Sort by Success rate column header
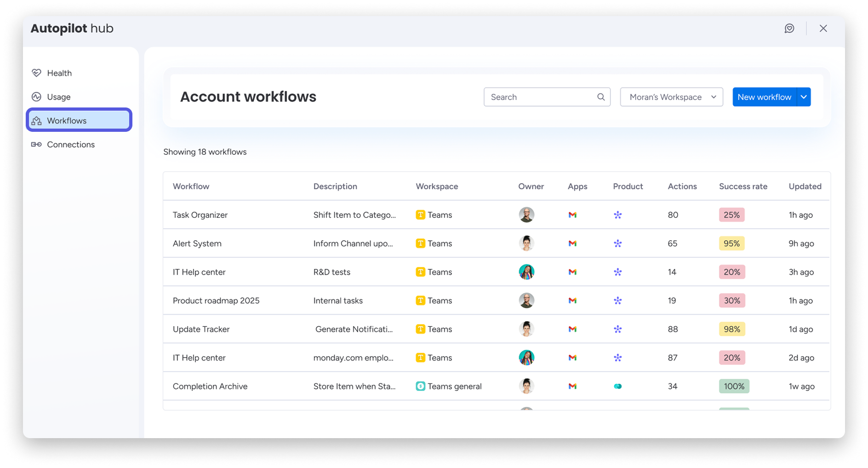This screenshot has width=868, height=468. pos(743,186)
